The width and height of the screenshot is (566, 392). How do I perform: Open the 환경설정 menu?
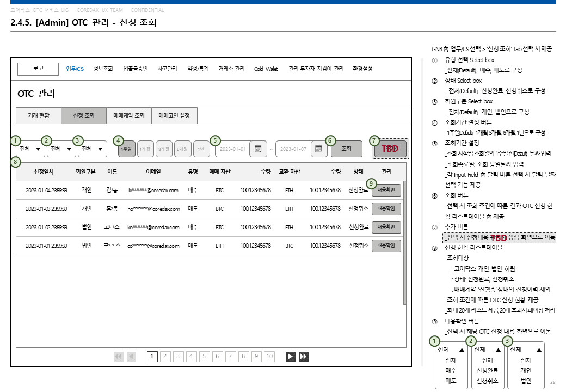[362, 69]
